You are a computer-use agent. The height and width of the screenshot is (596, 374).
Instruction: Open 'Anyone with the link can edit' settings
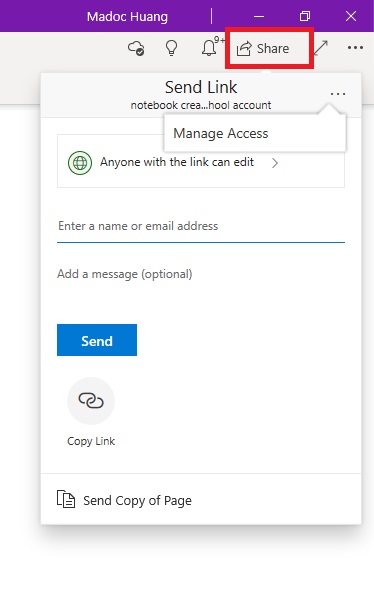[x=201, y=161]
